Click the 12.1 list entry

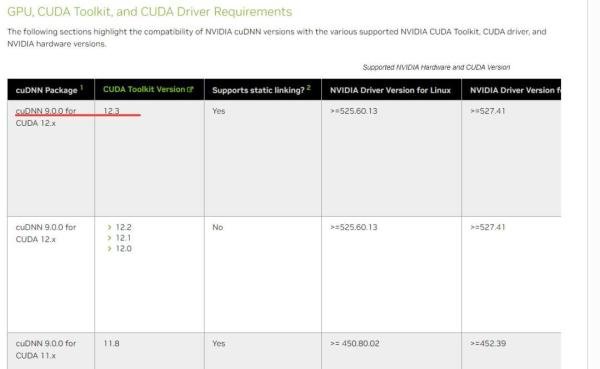point(124,238)
